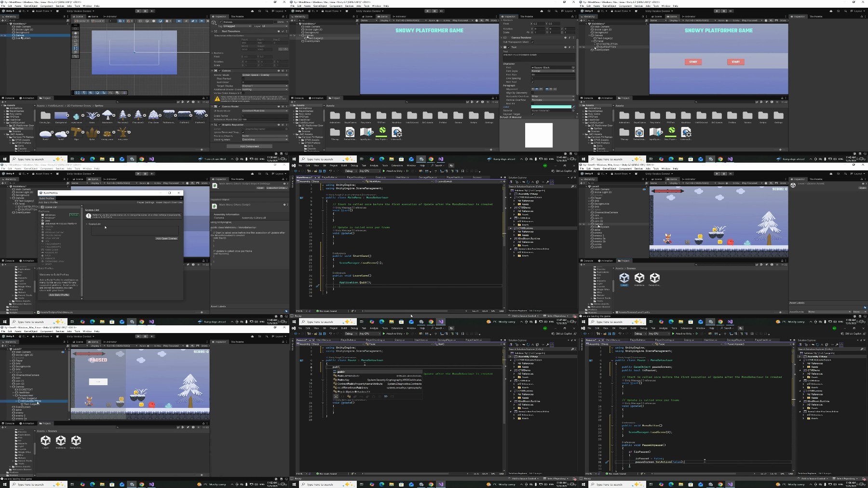This screenshot has height=488, width=868.
Task: Select the Windows platform in Build Profiles
Action: 50,215
